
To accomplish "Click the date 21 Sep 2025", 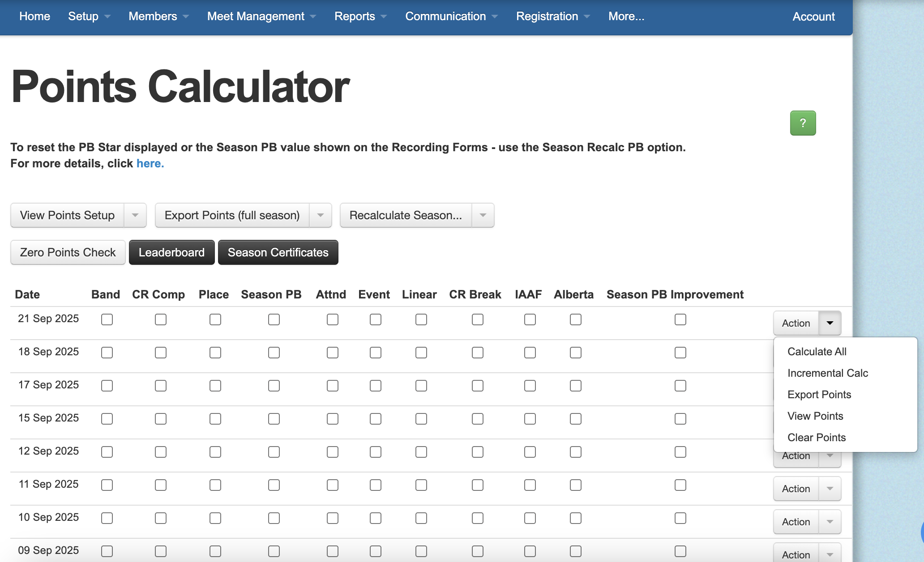I will click(x=48, y=319).
